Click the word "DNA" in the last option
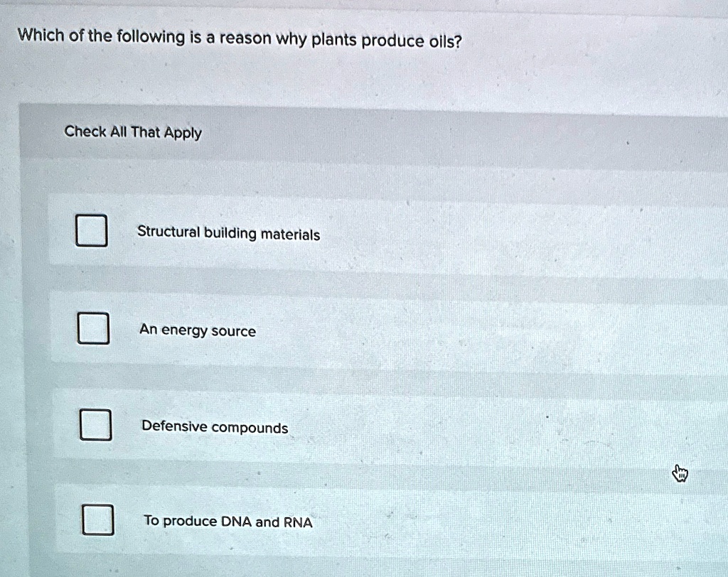The image size is (728, 577). pos(236,522)
